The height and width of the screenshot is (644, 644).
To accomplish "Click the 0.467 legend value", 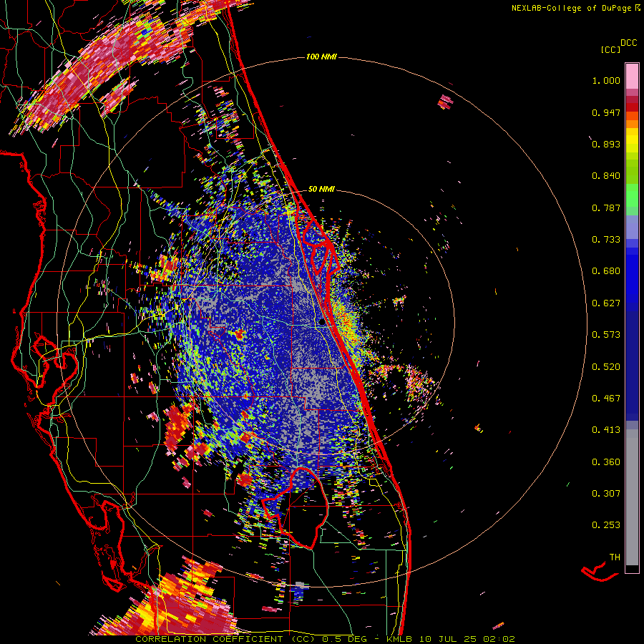I will pos(606,399).
